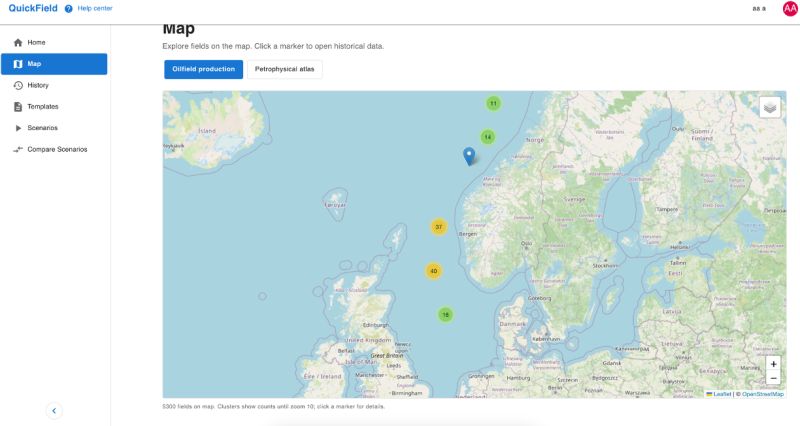This screenshot has height=426, width=800.
Task: Open the cluster showing 40 fields
Action: [433, 271]
